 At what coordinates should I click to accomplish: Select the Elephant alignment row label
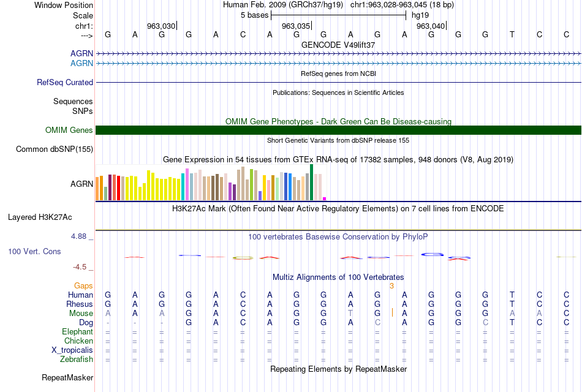tap(77, 332)
